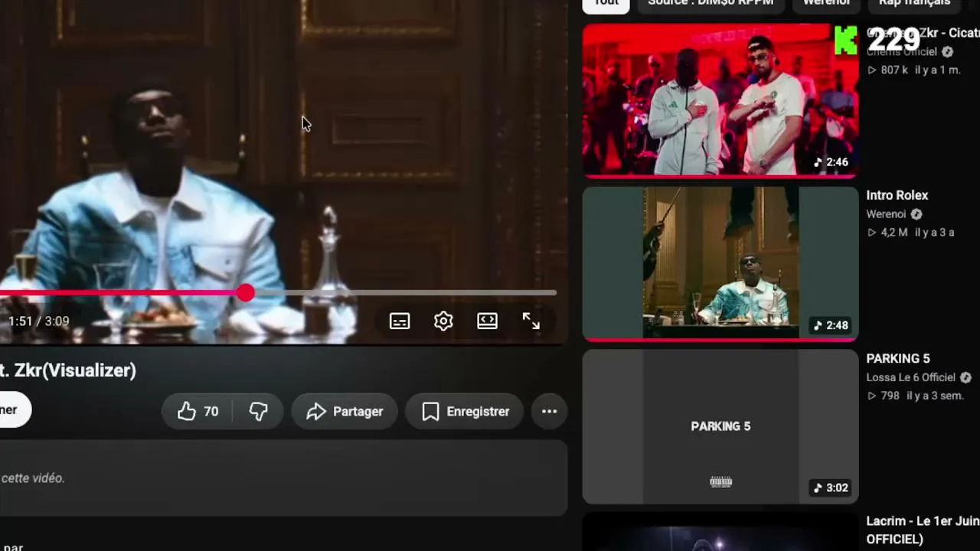Open the Lossa Le 6 Officiel channel link
The height and width of the screenshot is (551, 980).
pos(911,377)
